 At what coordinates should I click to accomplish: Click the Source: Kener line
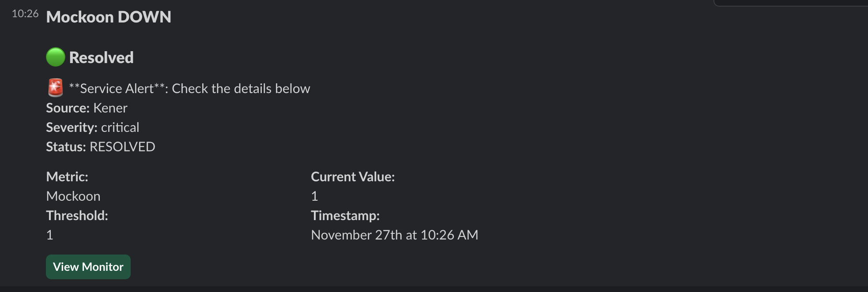(x=87, y=108)
